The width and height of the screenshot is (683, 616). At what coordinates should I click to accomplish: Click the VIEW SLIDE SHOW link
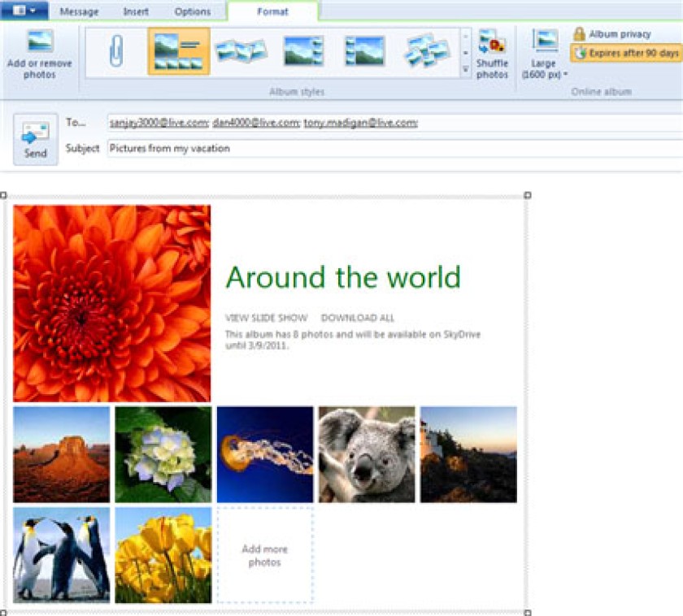[266, 318]
